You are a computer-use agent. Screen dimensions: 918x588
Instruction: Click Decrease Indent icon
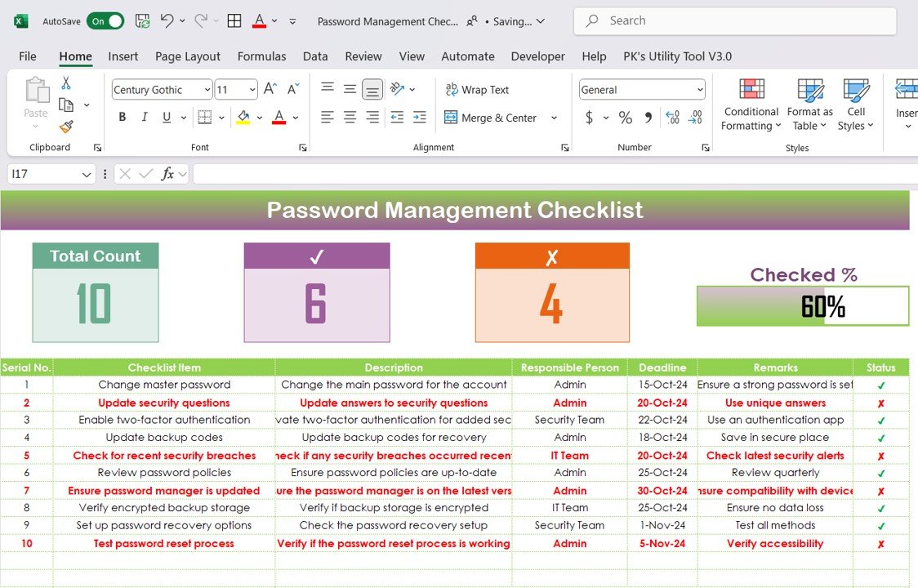[397, 117]
